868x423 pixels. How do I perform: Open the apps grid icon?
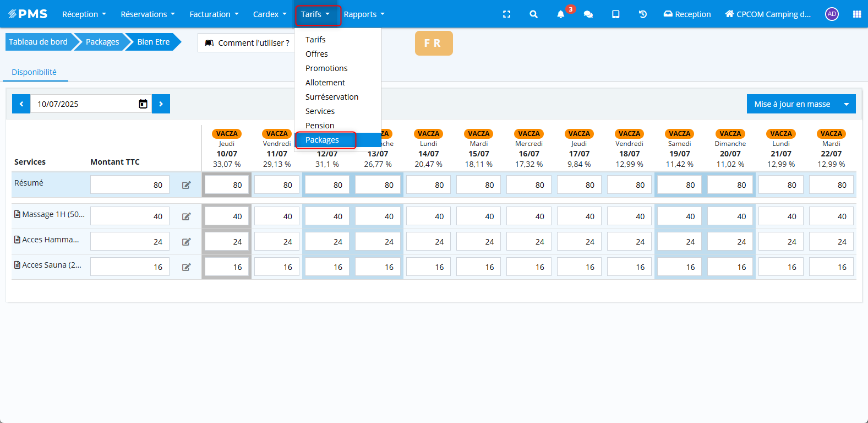(x=856, y=14)
